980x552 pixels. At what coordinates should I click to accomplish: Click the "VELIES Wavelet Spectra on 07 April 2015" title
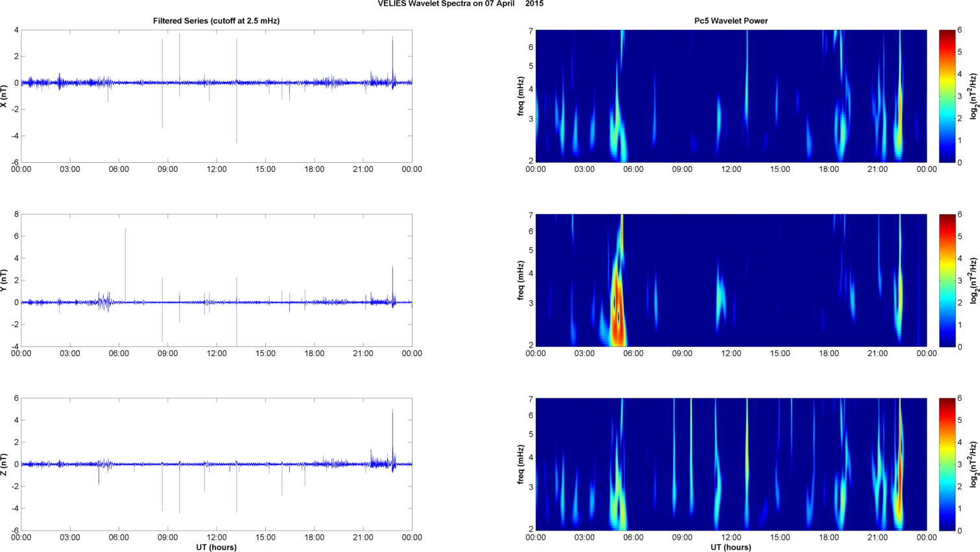[x=460, y=4]
